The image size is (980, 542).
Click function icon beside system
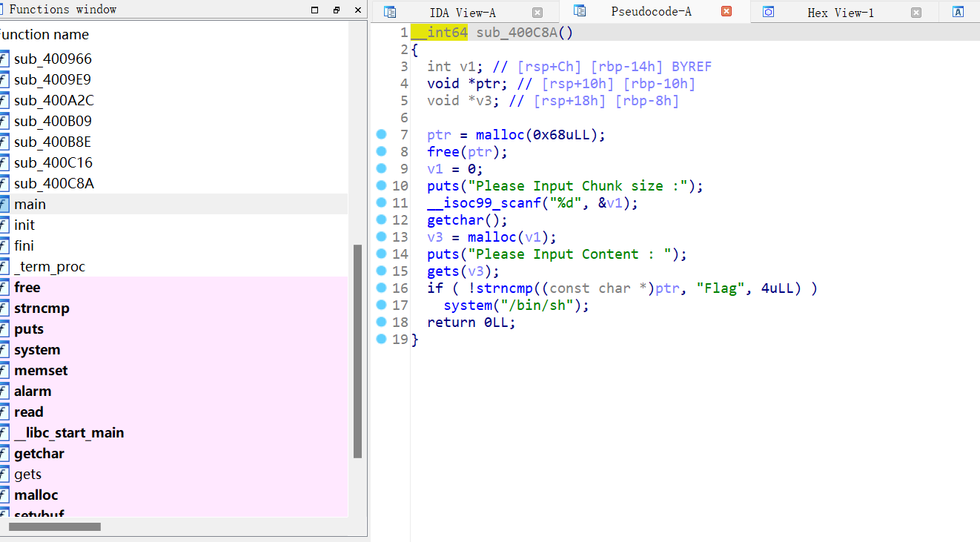click(x=4, y=349)
